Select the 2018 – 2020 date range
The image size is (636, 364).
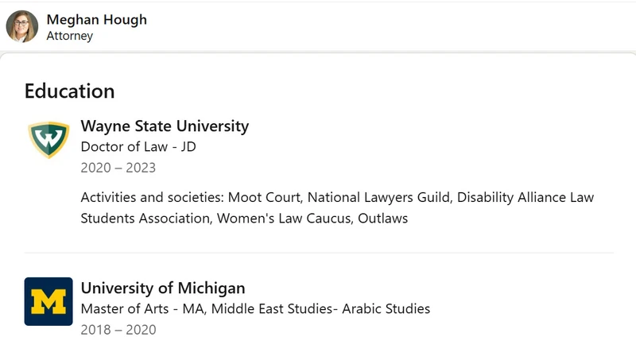[118, 330]
